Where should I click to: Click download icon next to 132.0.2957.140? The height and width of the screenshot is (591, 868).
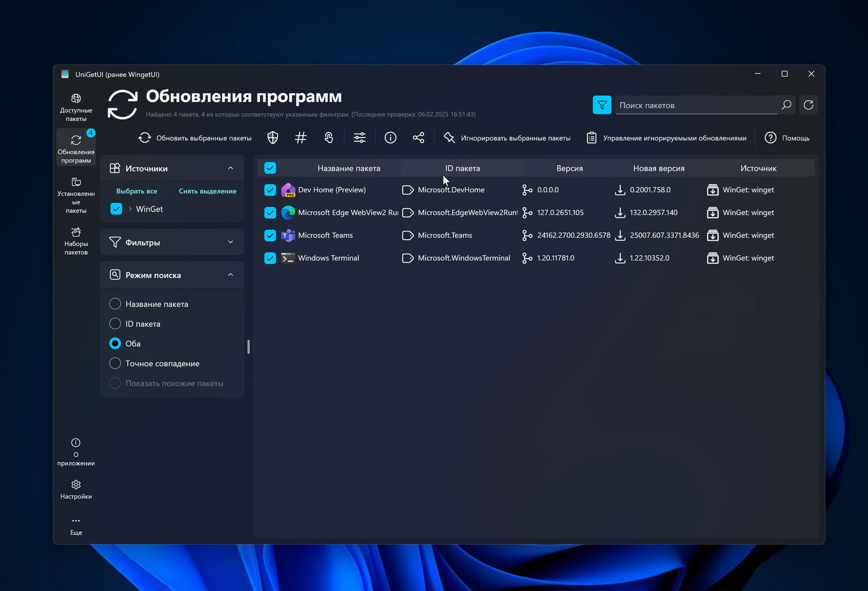point(620,212)
